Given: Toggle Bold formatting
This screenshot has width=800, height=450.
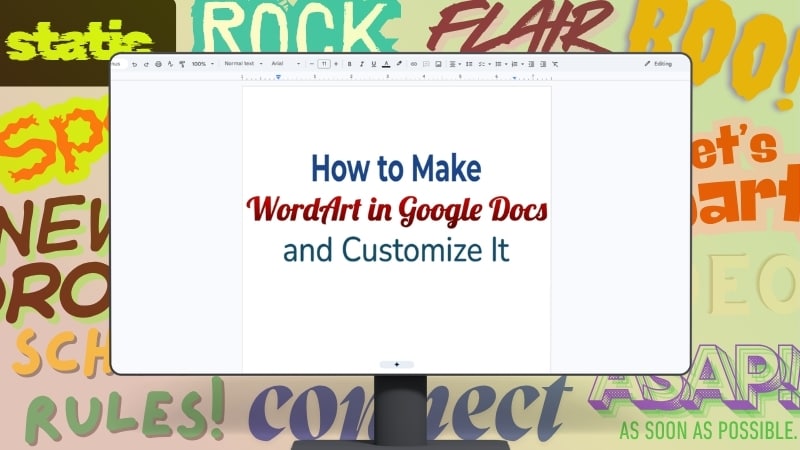Looking at the screenshot, I should (349, 64).
